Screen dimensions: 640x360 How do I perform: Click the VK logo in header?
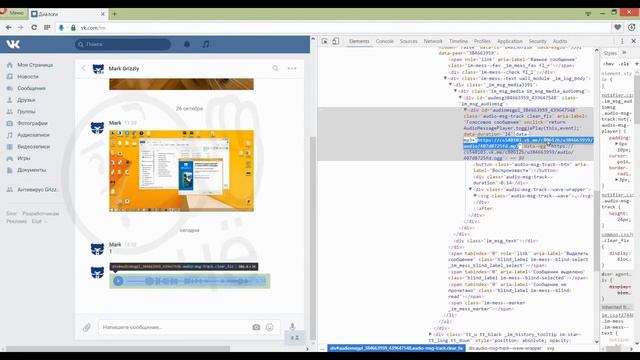13,44
